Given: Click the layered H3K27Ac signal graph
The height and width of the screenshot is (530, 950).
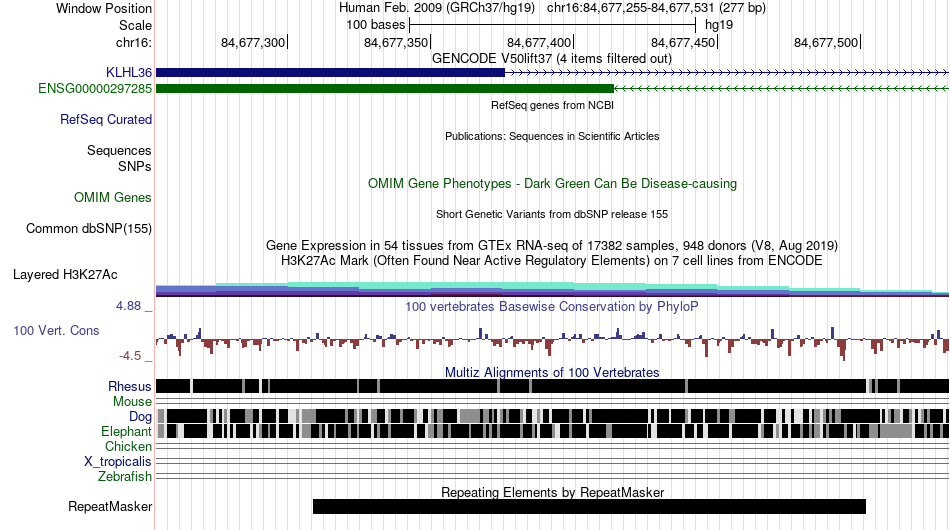Looking at the screenshot, I should click(552, 290).
